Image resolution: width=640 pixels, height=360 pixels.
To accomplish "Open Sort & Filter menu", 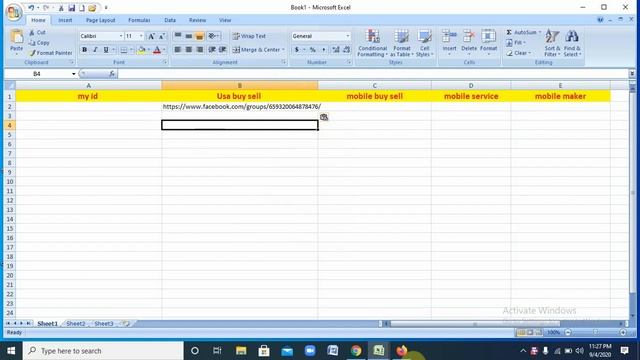I will coord(552,43).
